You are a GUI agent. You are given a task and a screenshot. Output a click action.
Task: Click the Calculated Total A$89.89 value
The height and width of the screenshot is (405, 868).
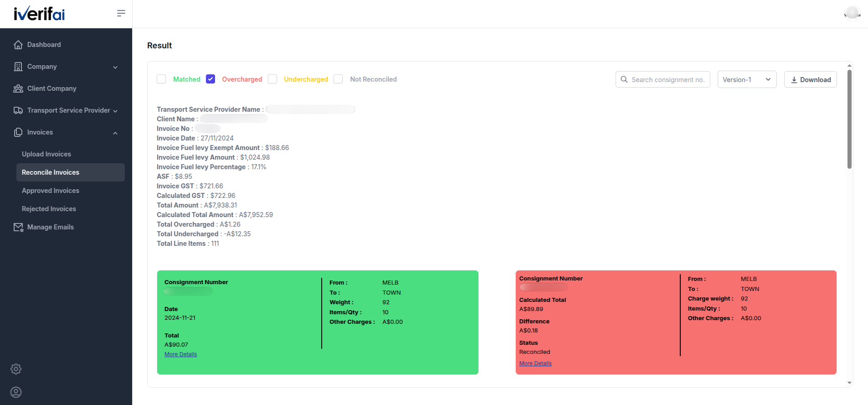click(531, 309)
